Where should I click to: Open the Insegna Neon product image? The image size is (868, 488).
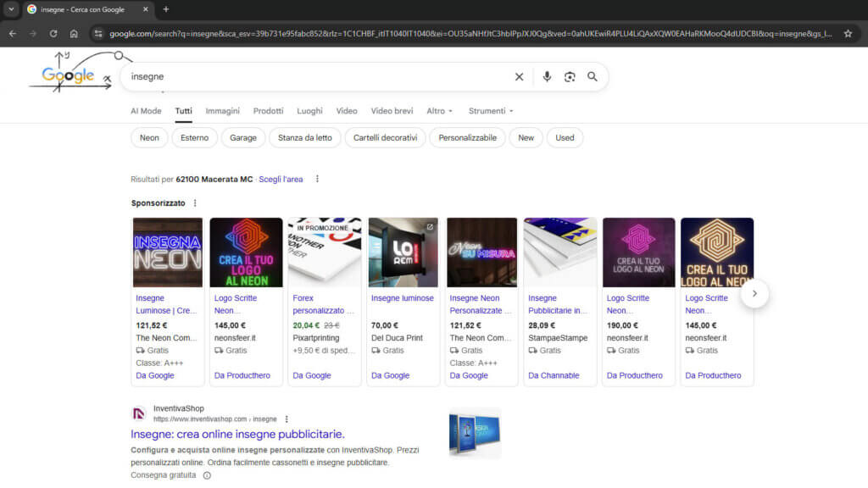click(x=168, y=252)
